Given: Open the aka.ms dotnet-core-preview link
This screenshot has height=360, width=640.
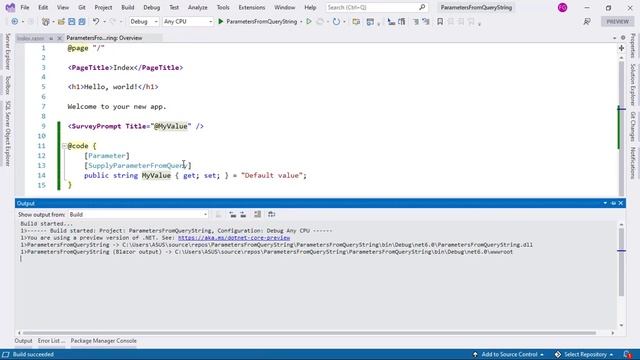Looking at the screenshot, I should [234, 238].
